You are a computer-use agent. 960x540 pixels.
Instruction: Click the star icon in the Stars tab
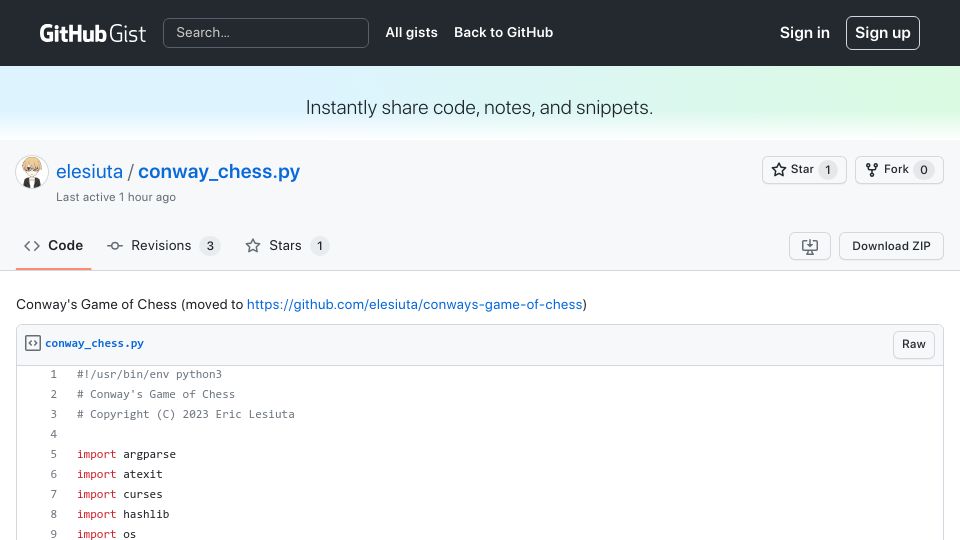click(253, 246)
